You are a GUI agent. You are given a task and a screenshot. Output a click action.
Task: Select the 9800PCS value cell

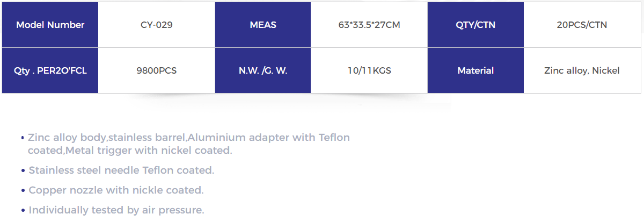[156, 70]
